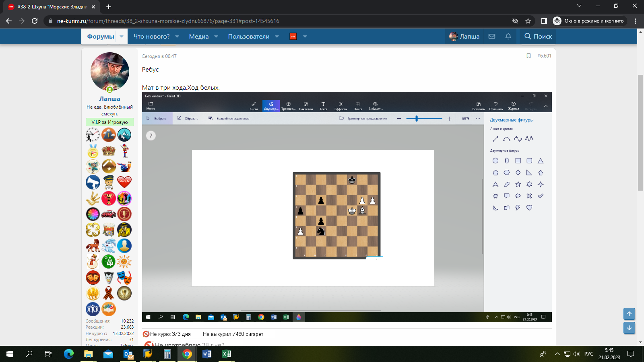The width and height of the screenshot is (644, 362).
Task: Open the Медиа navigation tab
Action: [x=199, y=36]
